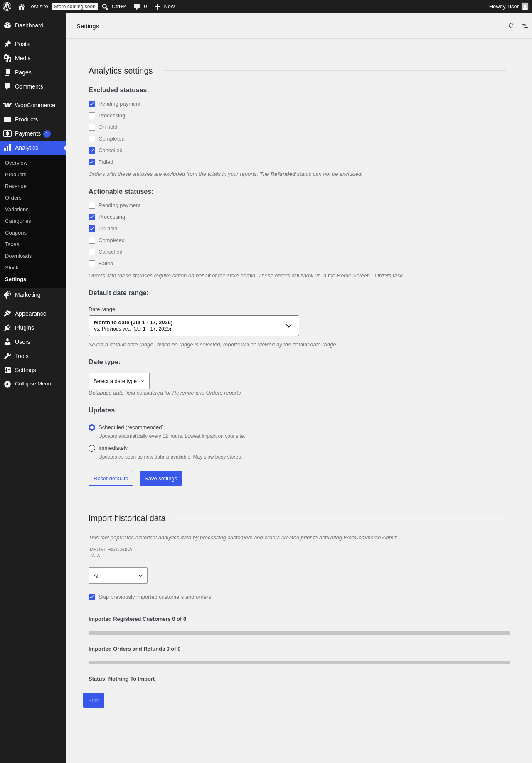The width and height of the screenshot is (532, 763).
Task: Click the Products archive box icon
Action: tap(7, 119)
